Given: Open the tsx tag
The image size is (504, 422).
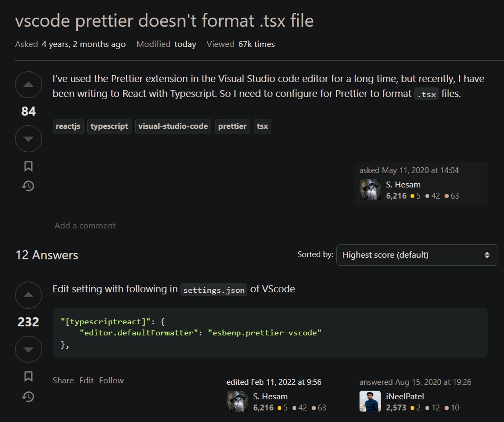Looking at the screenshot, I should coord(262,126).
